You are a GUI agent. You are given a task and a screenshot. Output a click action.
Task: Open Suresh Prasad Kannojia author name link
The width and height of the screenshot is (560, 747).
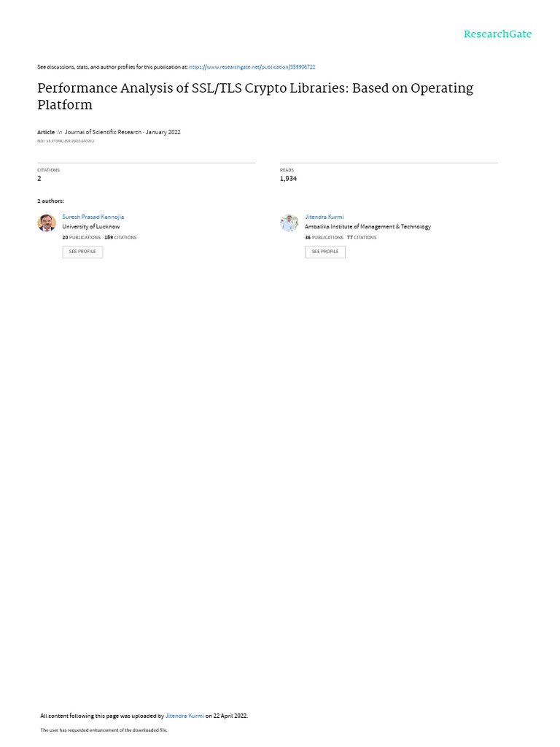(93, 217)
